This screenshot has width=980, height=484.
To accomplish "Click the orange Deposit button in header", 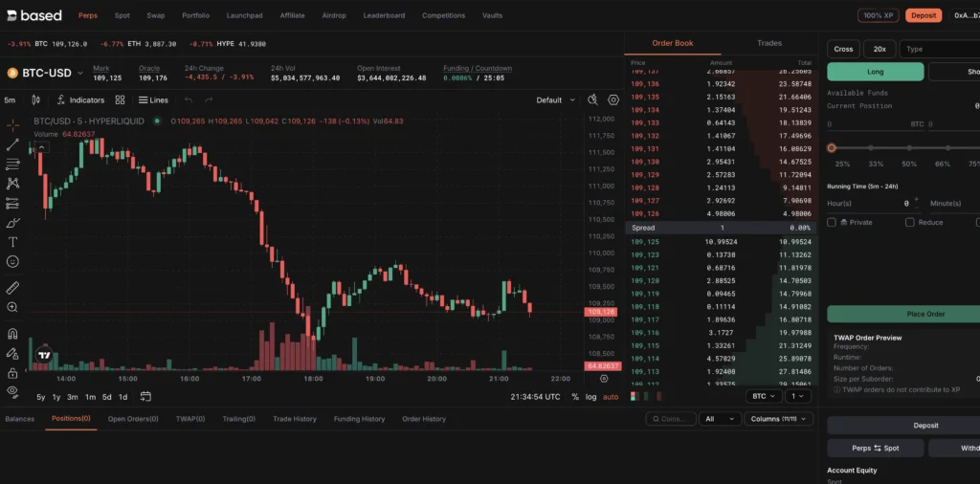I will tap(924, 15).
